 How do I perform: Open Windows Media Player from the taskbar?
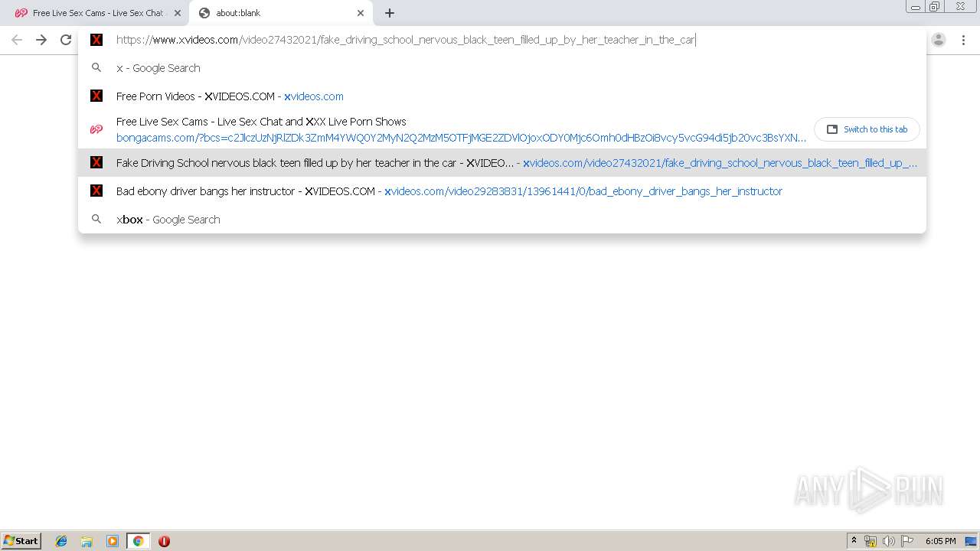click(113, 541)
